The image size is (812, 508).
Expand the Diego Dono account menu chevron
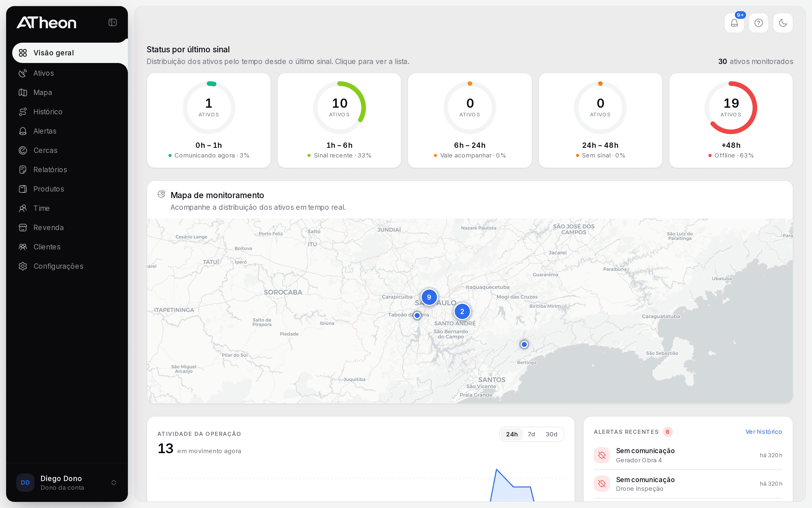114,483
